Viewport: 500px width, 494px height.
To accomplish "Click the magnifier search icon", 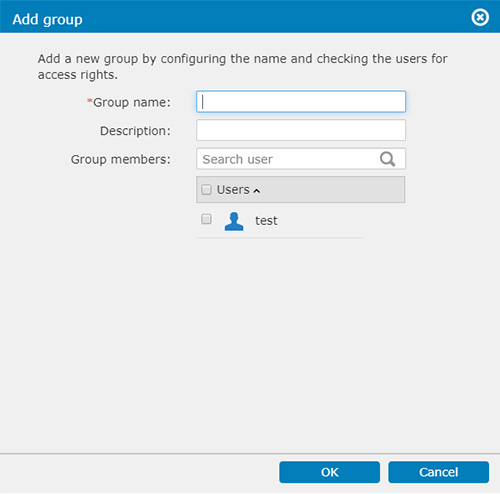I will [387, 159].
